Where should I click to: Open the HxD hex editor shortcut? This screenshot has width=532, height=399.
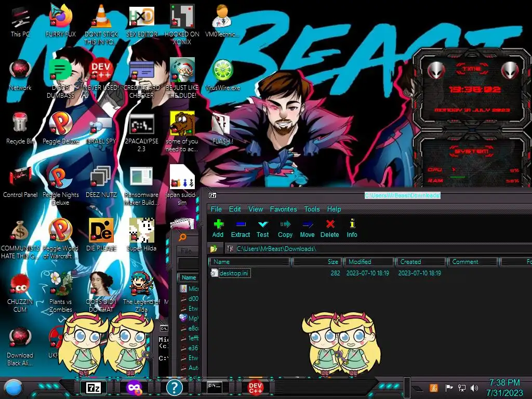(x=142, y=21)
